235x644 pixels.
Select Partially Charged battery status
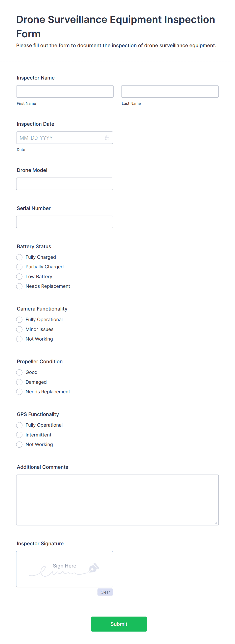tap(19, 267)
